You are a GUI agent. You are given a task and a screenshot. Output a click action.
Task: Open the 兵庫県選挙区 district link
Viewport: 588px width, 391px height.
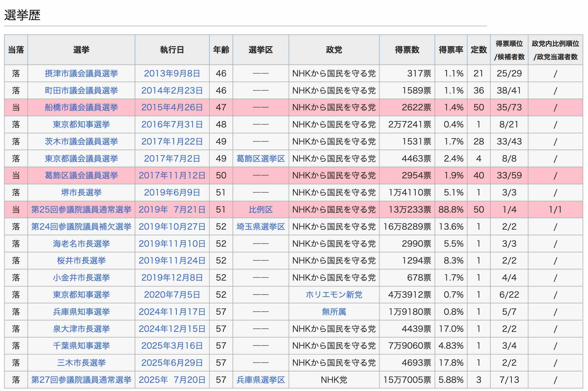[261, 380]
